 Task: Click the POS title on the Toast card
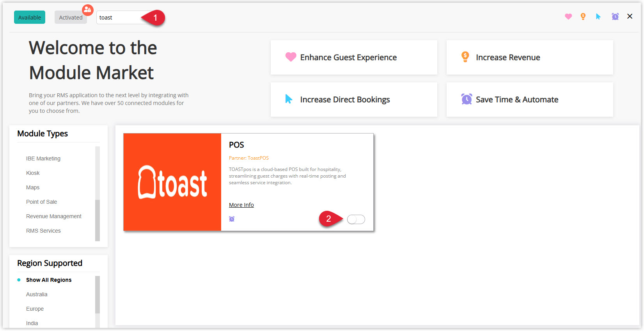[x=236, y=145]
